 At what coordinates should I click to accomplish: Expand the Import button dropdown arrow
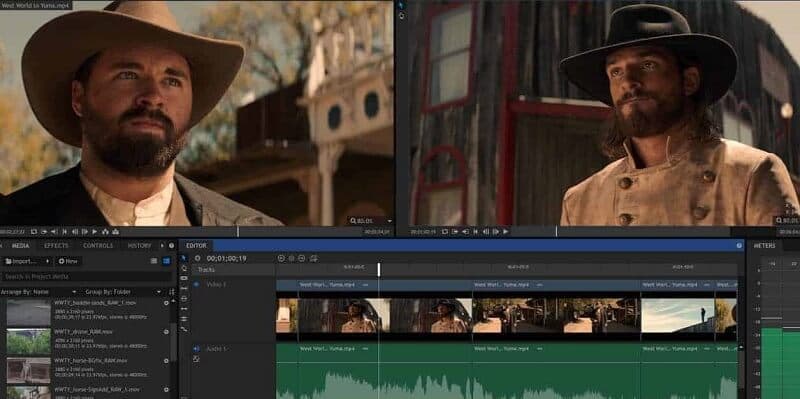pos(47,261)
